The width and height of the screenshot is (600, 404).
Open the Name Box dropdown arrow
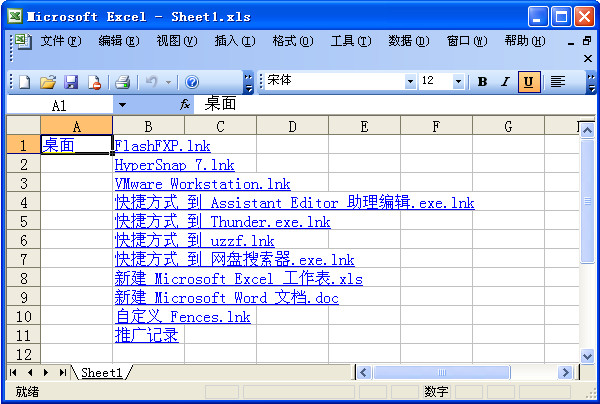[122, 104]
